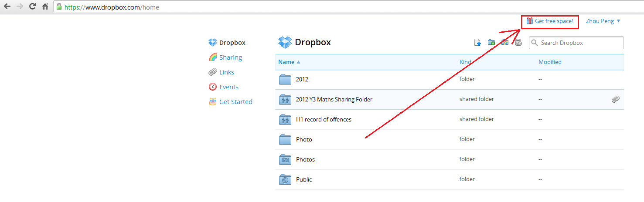Click 'folder' kind in the Photos row
This screenshot has width=644, height=202.
(x=467, y=159)
